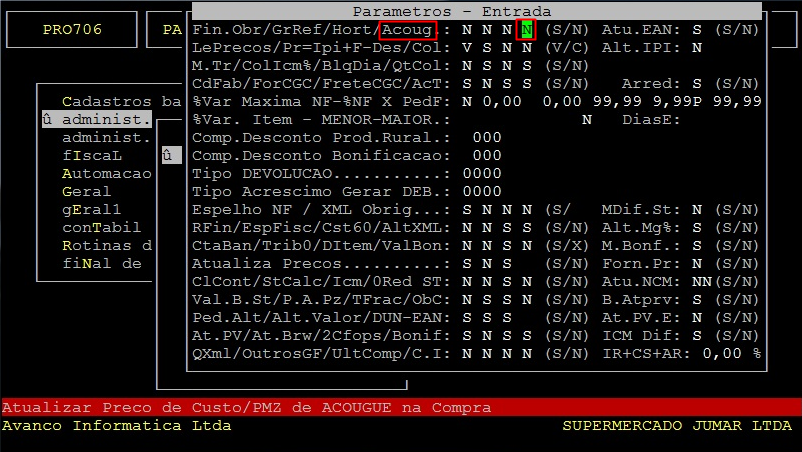Toggle the ICM Dif value
This screenshot has height=452, width=802.
(696, 335)
